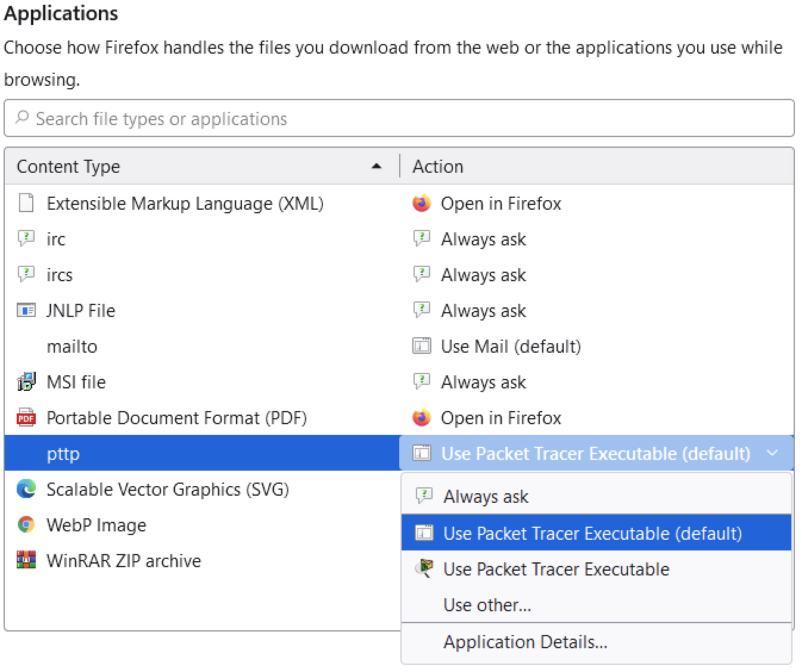Click the Scalable Vector Graphics Edge icon

26,489
